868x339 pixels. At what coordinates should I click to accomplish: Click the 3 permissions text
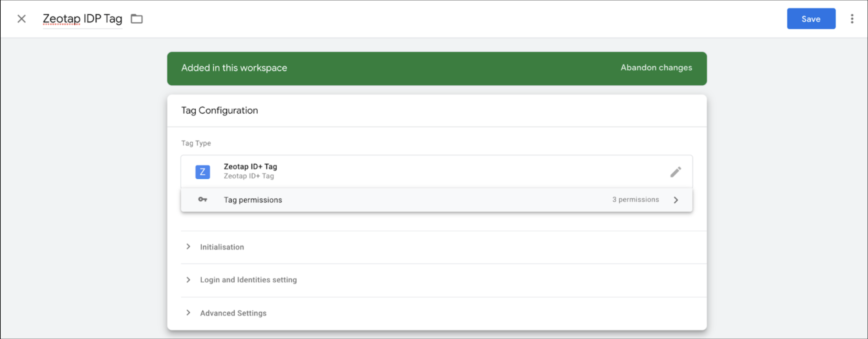[x=635, y=200]
